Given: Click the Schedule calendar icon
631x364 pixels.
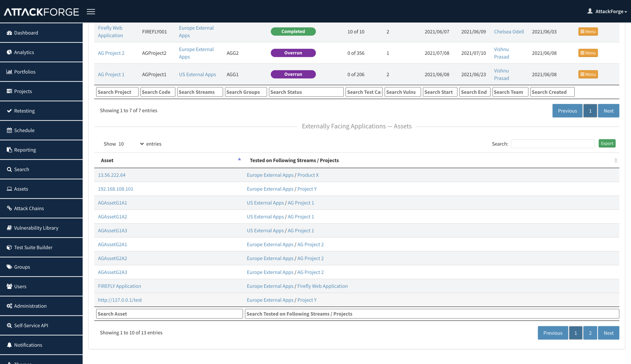Looking at the screenshot, I should tap(9, 130).
